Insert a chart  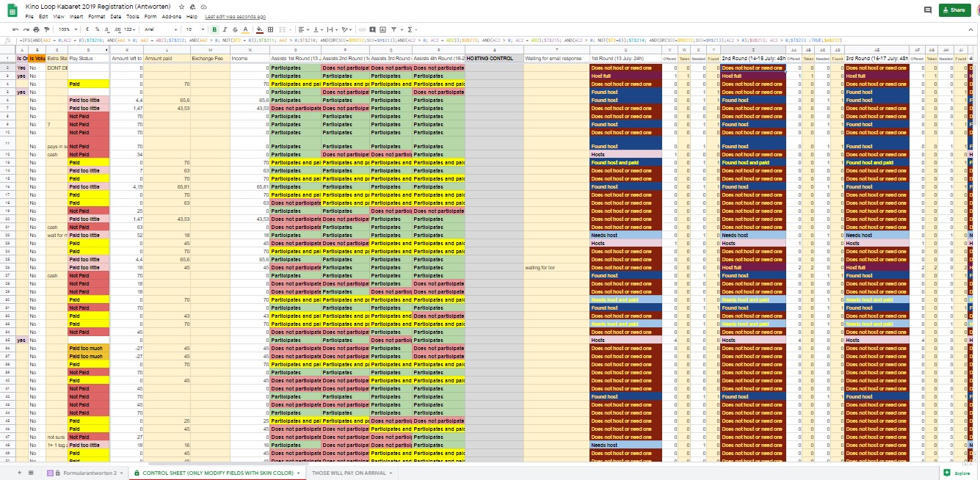pyautogui.click(x=382, y=29)
